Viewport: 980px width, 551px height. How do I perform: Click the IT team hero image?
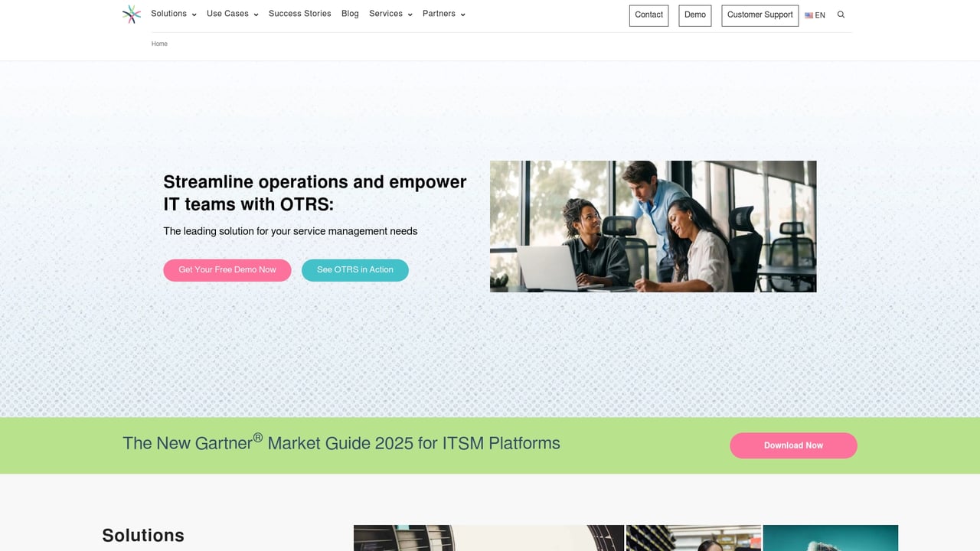pyautogui.click(x=653, y=226)
